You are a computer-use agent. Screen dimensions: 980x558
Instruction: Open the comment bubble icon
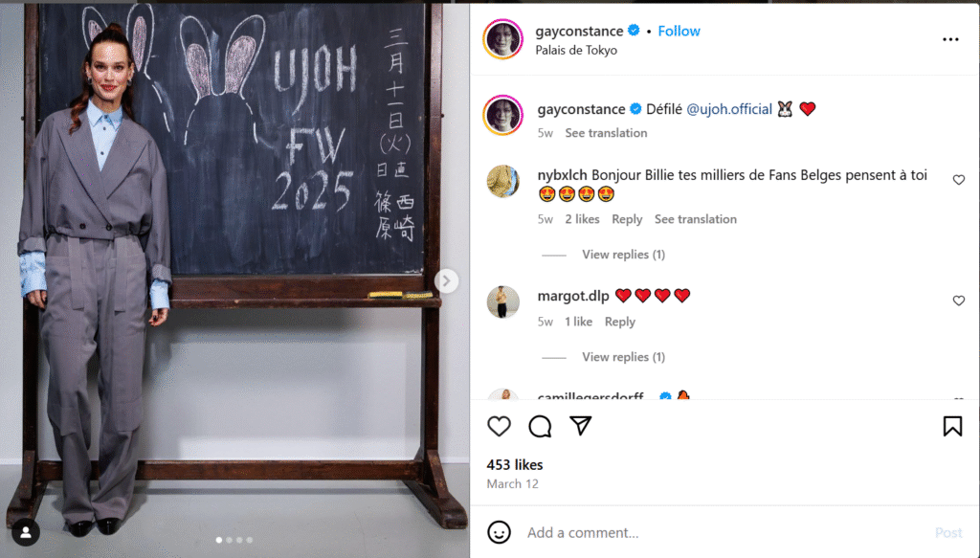click(x=540, y=426)
